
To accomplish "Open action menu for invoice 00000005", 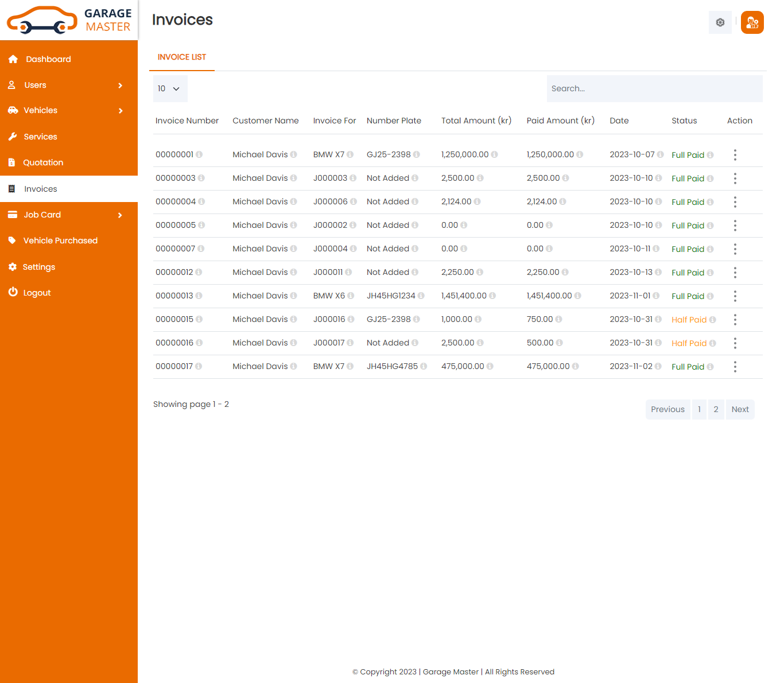I will click(x=735, y=226).
